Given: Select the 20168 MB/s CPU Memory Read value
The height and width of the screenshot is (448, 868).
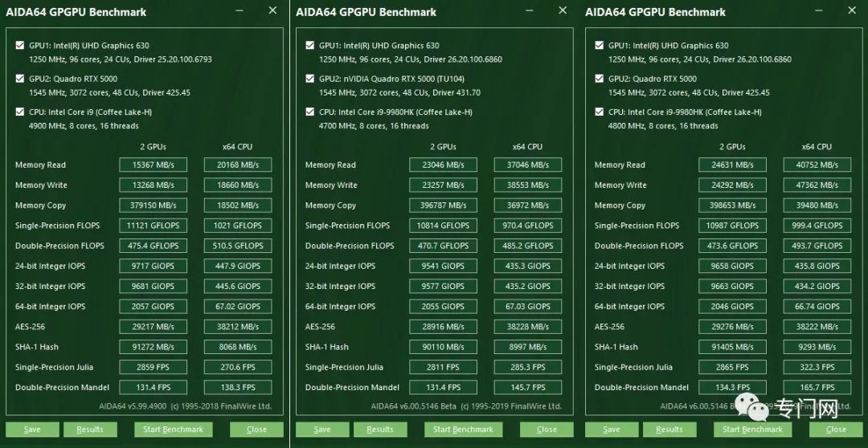Looking at the screenshot, I should [x=238, y=165].
